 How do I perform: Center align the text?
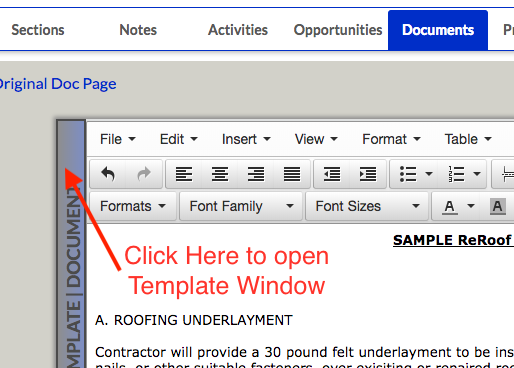220,174
